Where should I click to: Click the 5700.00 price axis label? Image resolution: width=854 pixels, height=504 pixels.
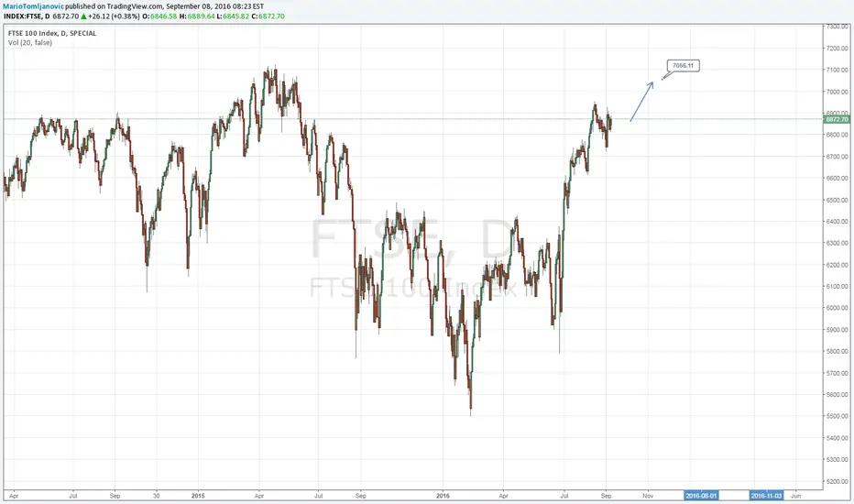click(838, 373)
